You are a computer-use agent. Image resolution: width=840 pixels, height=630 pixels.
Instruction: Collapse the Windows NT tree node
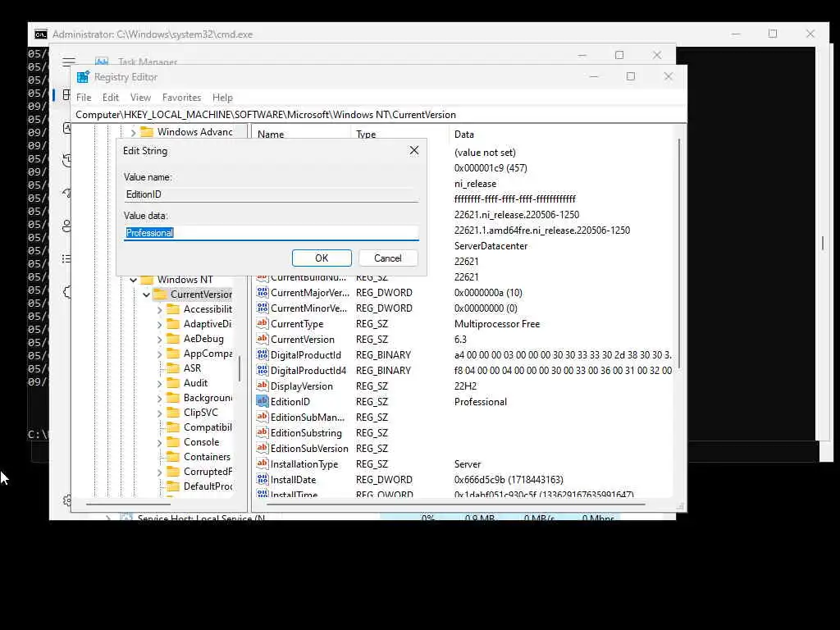134,280
